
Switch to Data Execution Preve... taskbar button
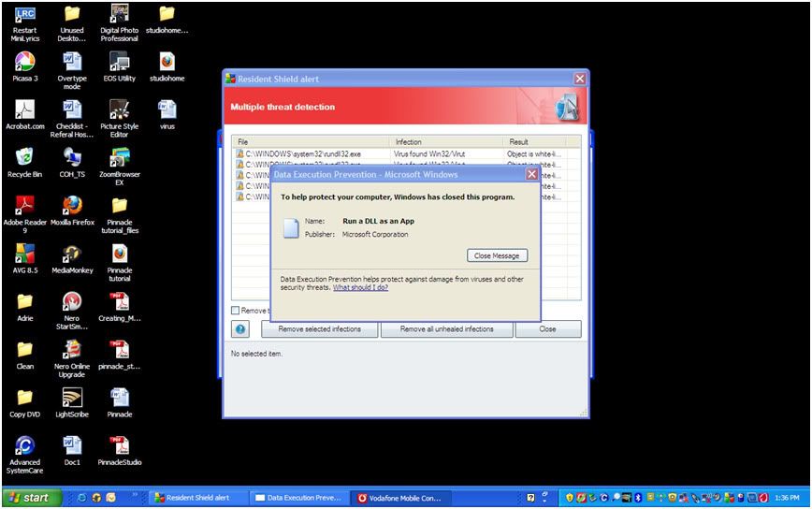point(299,498)
